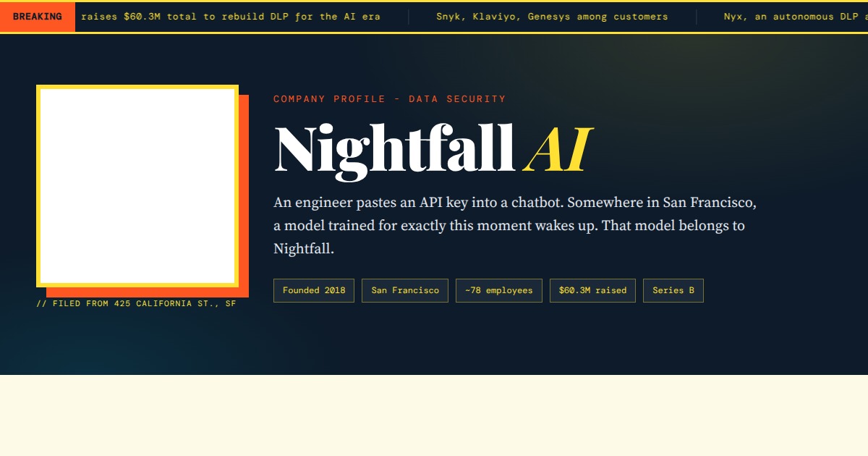Select the 'Founded 2018' tag

[314, 290]
